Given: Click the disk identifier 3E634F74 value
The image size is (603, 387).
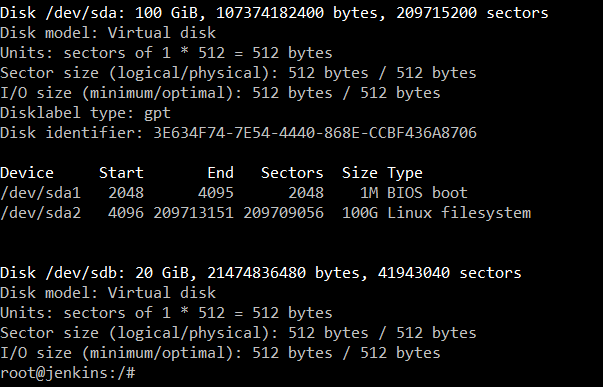Looking at the screenshot, I should coord(315,133).
